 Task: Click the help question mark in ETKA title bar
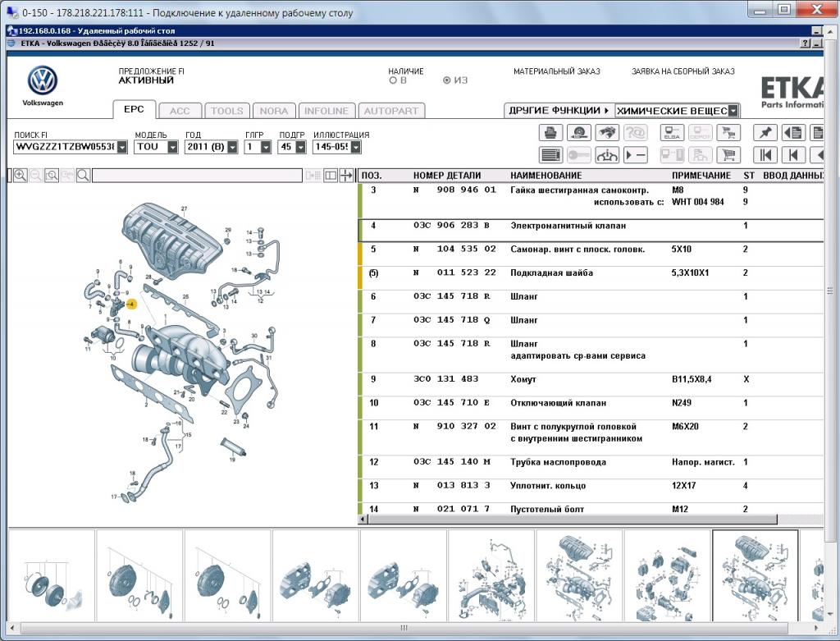pos(805,43)
